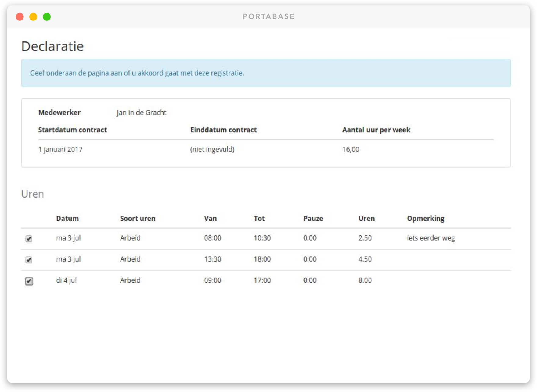Image resolution: width=537 pixels, height=392 pixels.
Task: Click the 8.00 hours value
Action: tap(365, 280)
